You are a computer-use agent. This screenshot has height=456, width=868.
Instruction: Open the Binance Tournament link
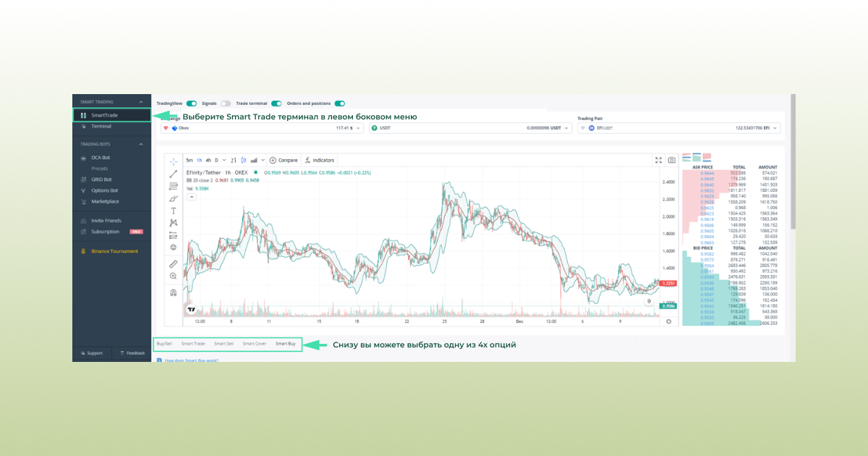(114, 251)
